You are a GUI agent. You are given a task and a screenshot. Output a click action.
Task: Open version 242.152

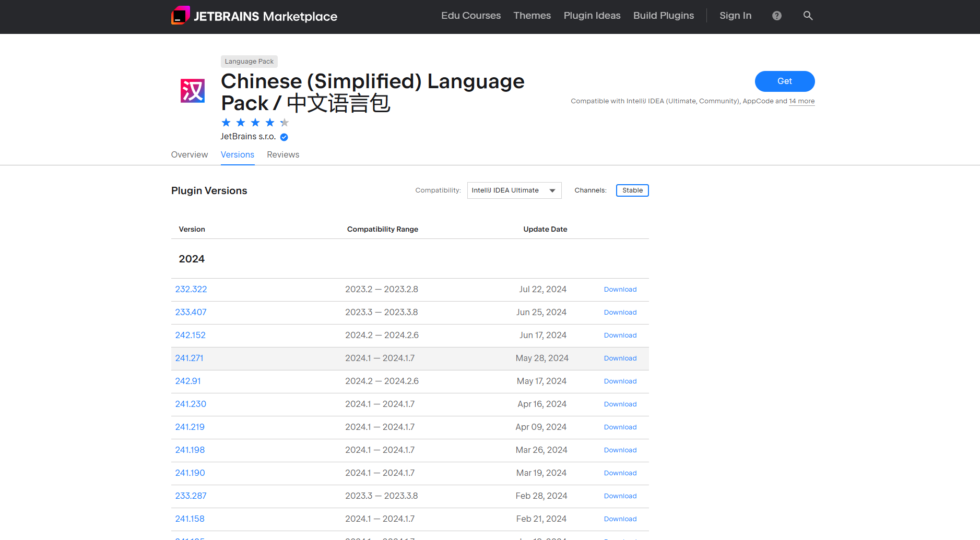[x=190, y=335]
